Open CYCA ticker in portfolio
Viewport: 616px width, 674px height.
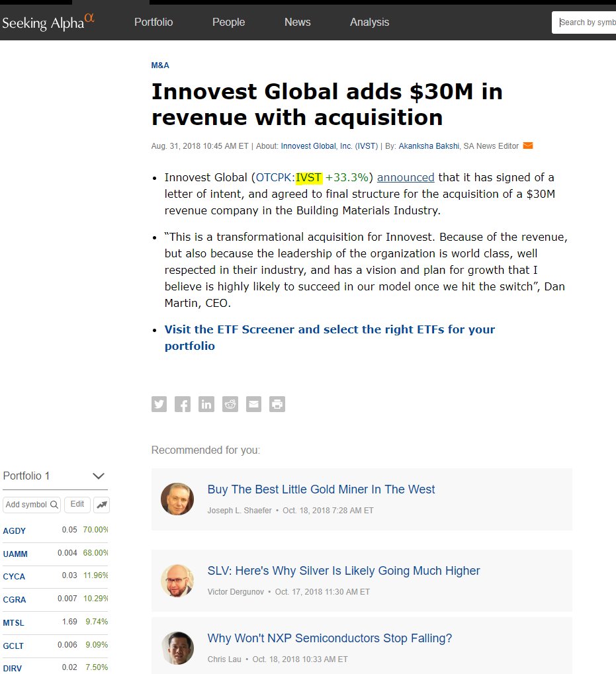(x=14, y=576)
